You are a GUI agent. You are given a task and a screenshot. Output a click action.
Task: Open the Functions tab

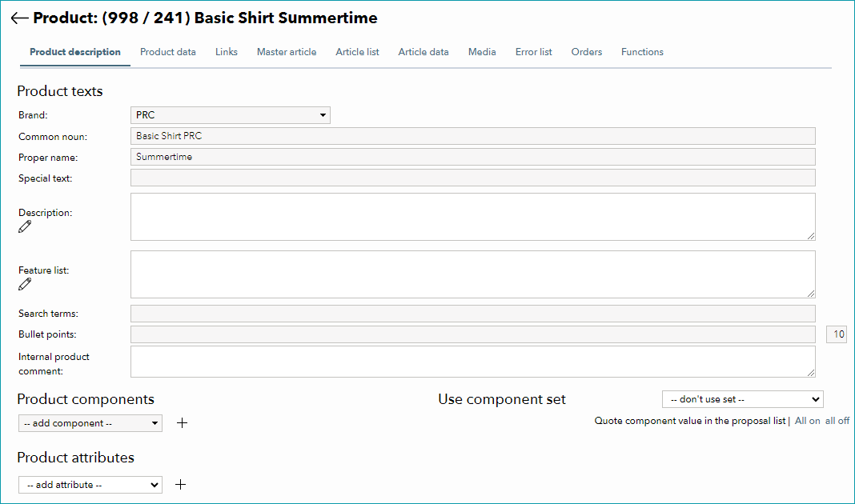click(x=642, y=52)
